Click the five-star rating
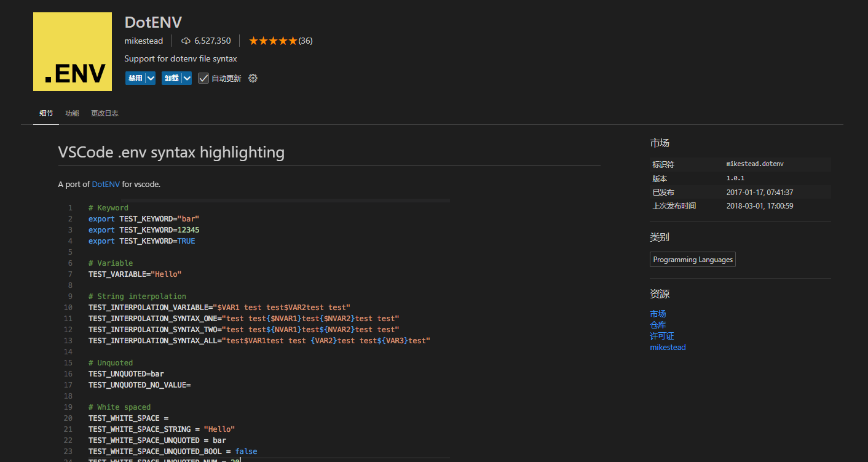 pos(273,41)
